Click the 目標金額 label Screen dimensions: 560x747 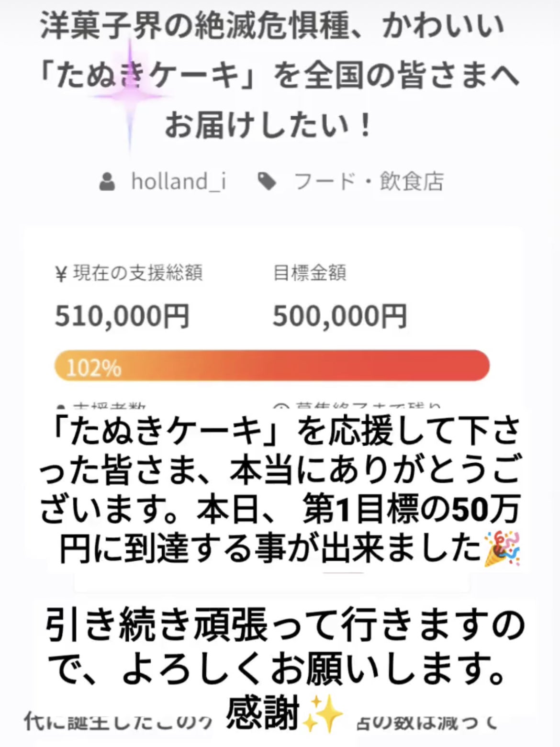[x=309, y=273]
